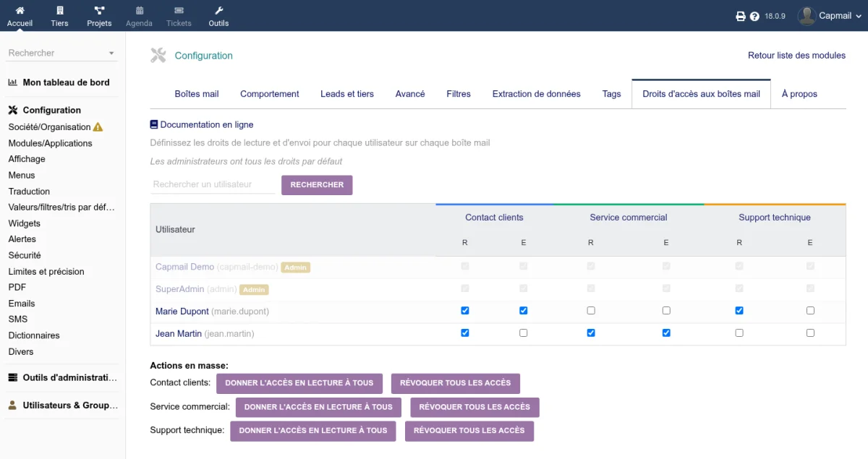Open the Projets network icon
Screen dimensions: 868x459
tap(99, 11)
